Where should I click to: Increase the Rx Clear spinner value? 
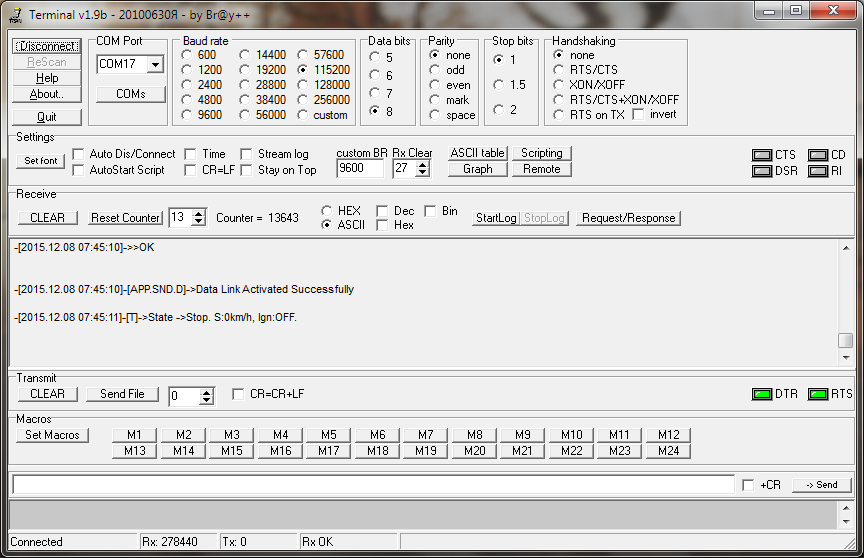[x=423, y=164]
